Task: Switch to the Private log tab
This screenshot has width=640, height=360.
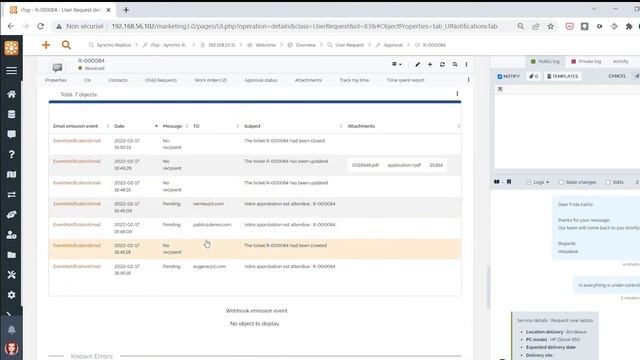Action: point(586,61)
